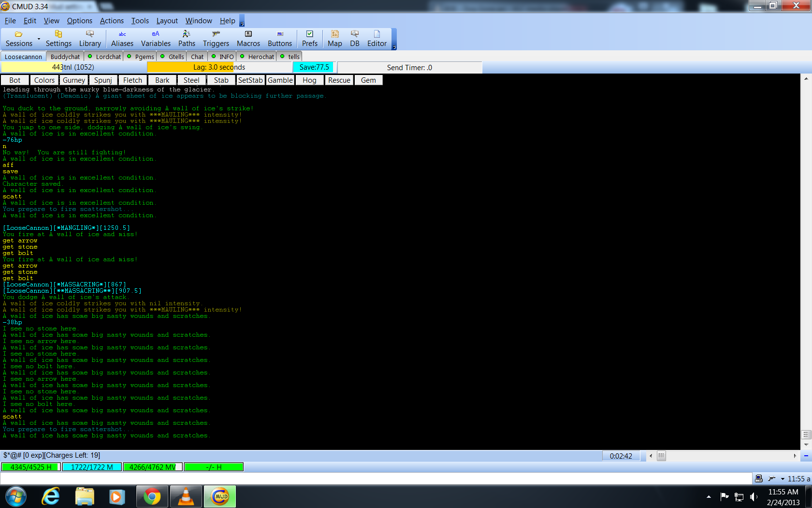This screenshot has height=508, width=812.
Task: Toggle the gun-shaped triggers icon in status bar
Action: (771, 478)
